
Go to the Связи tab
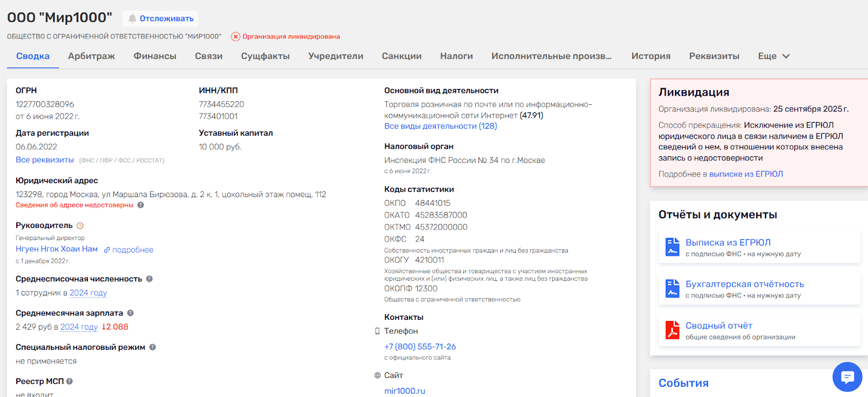point(209,56)
